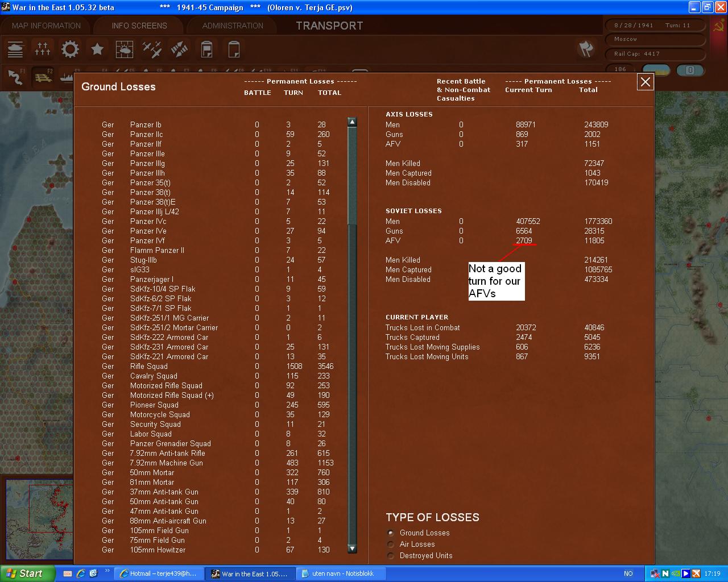Click the Axis Men Killed value 72347

pyautogui.click(x=594, y=163)
